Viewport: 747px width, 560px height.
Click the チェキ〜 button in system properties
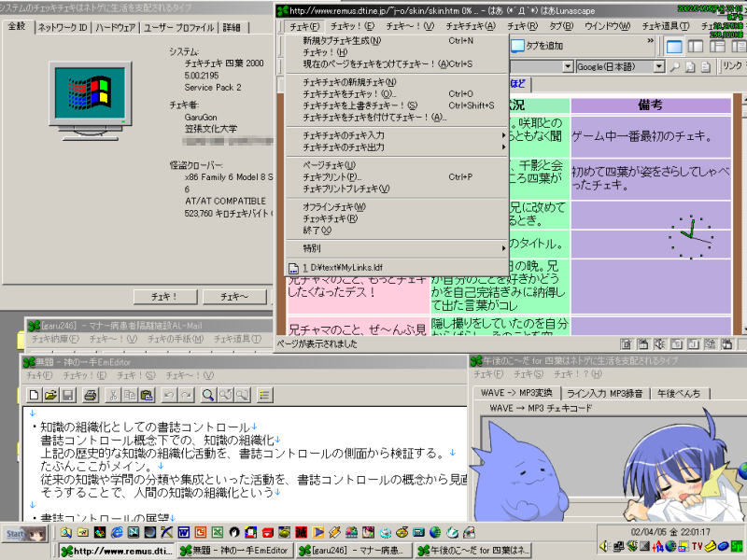234,297
